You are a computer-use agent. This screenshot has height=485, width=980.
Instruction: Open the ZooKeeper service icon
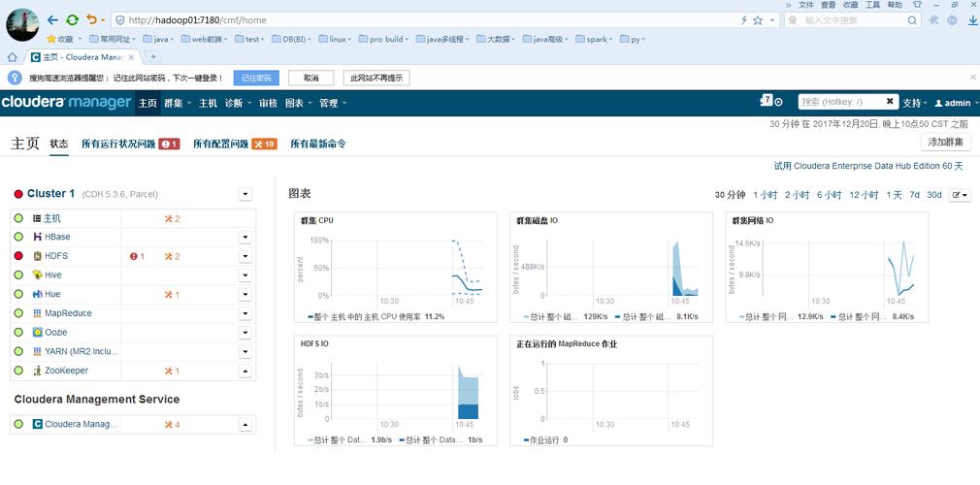[37, 371]
